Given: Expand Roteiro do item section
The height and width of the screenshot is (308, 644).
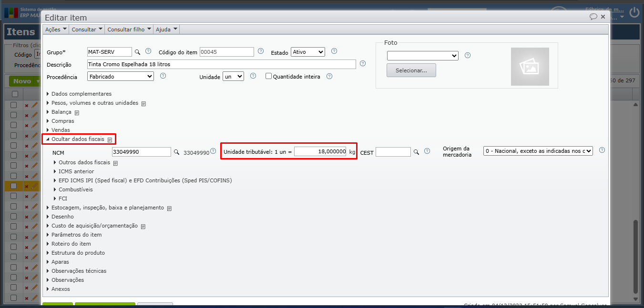Looking at the screenshot, I should [x=69, y=244].
